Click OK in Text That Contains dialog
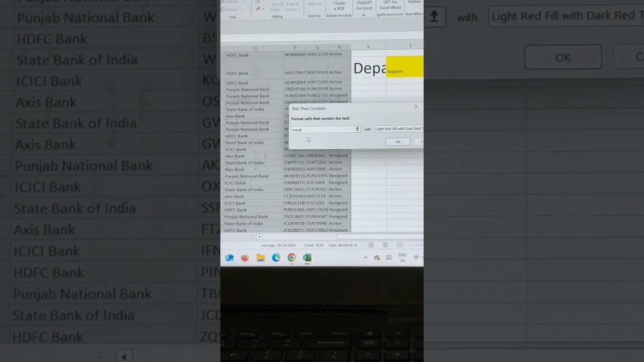Image resolution: width=644 pixels, height=362 pixels. pyautogui.click(x=398, y=142)
